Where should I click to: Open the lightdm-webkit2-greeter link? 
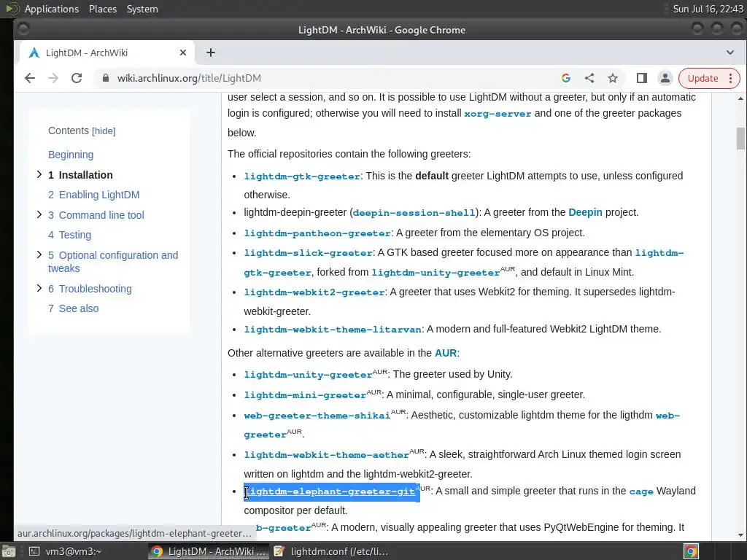(314, 292)
